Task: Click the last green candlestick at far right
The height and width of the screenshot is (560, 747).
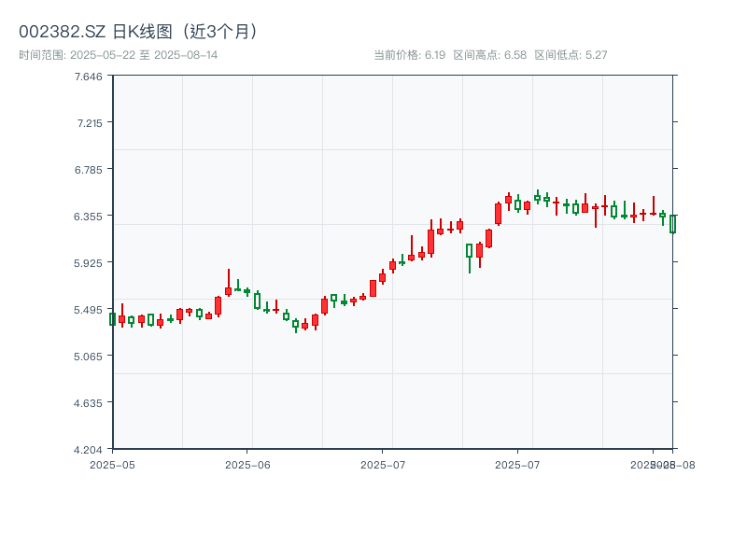Action: [672, 224]
